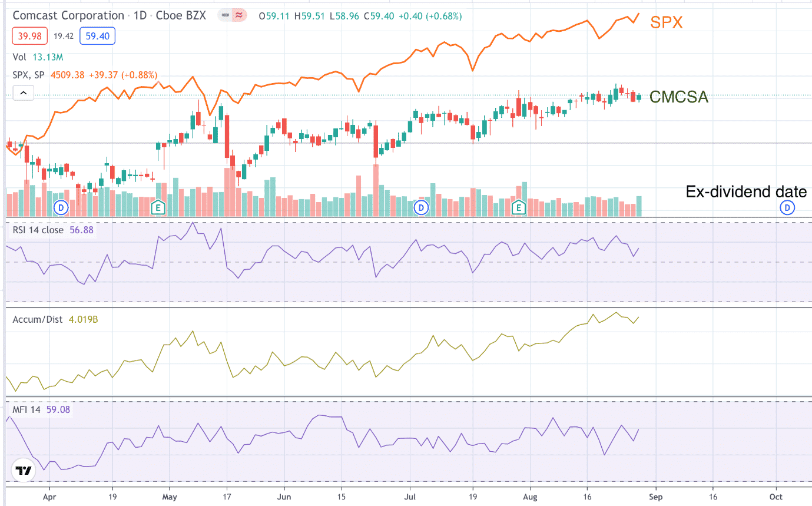The width and height of the screenshot is (812, 506).
Task: Click the first dividend D marker near April
Action: point(61,207)
